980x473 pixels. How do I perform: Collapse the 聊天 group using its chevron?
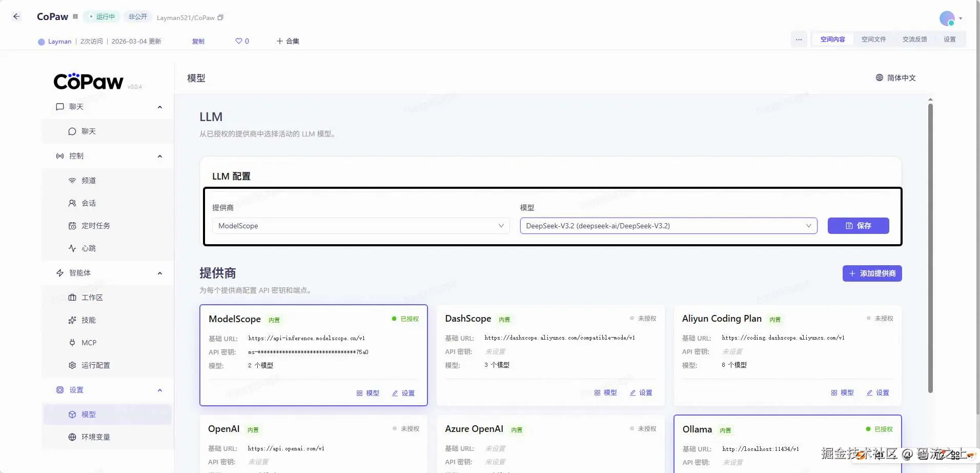click(x=160, y=107)
